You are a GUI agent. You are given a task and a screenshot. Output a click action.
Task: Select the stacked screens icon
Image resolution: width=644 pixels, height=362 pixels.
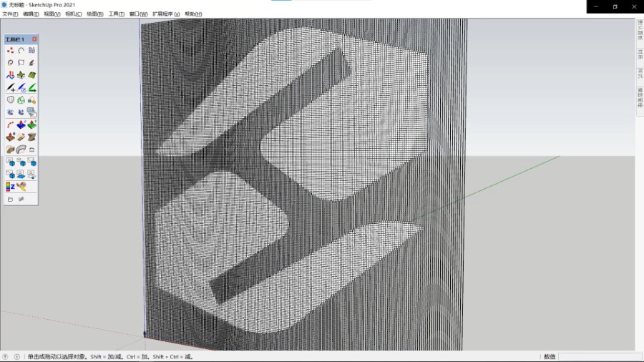pos(31,112)
